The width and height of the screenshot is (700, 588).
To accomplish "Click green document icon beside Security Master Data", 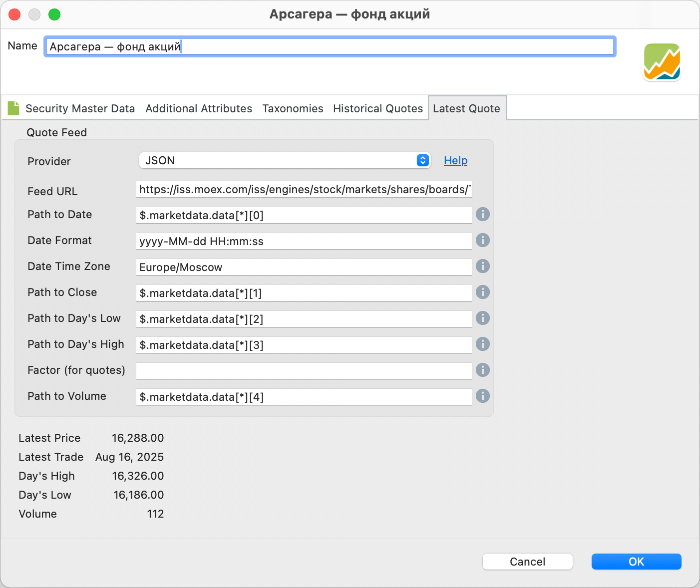I will point(13,108).
